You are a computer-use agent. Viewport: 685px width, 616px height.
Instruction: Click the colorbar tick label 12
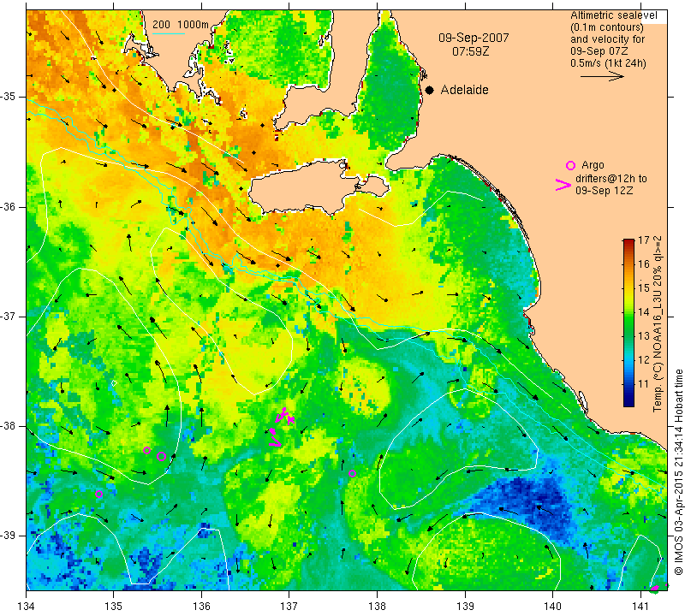[644, 360]
